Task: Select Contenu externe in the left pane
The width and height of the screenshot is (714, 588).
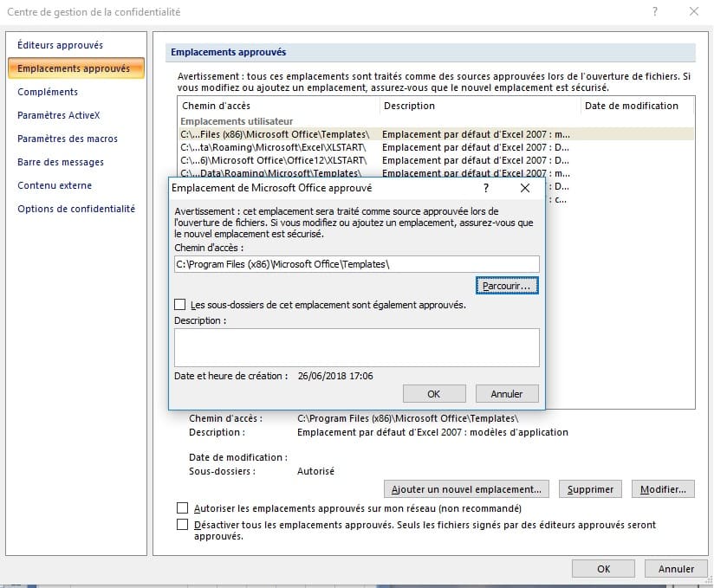Action: pos(55,185)
